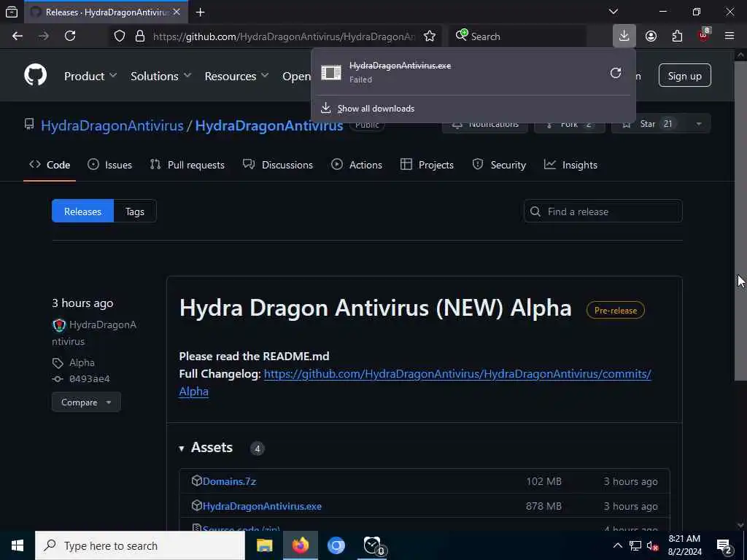Screen dimensions: 747x560
Task: Click the muted volume tray icon
Action: (x=653, y=545)
